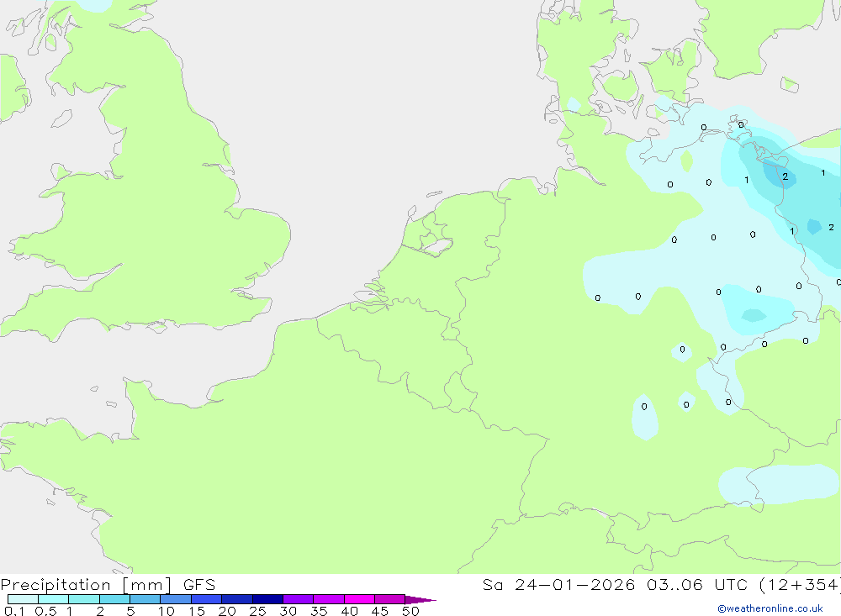This screenshot has width=841, height=616.
Task: Select the 15 to 20 mm legend swatch
Action: click(207, 599)
